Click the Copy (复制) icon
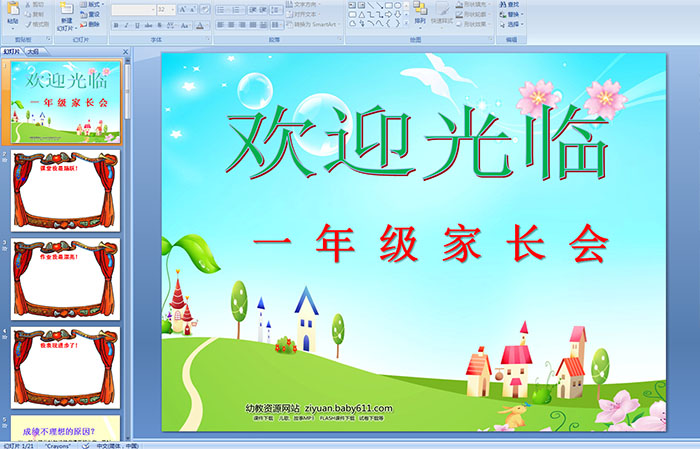The height and width of the screenshot is (449, 700). pyautogui.click(x=28, y=14)
